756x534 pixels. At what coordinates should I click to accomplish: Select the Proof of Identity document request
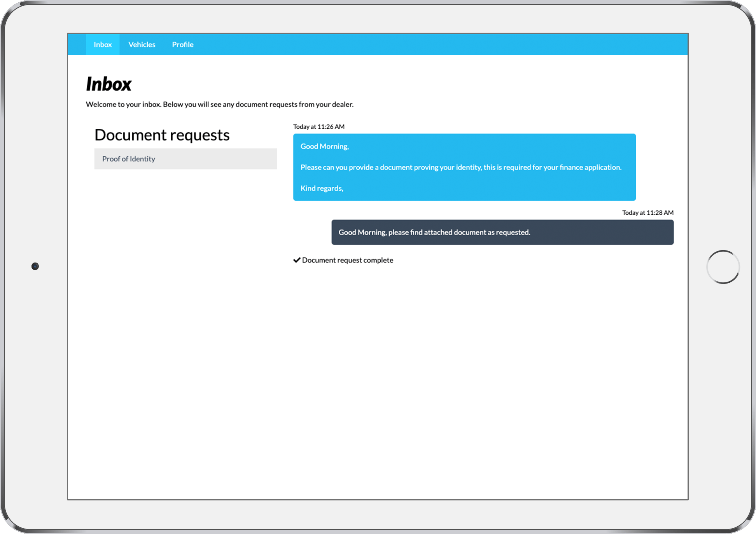(185, 159)
